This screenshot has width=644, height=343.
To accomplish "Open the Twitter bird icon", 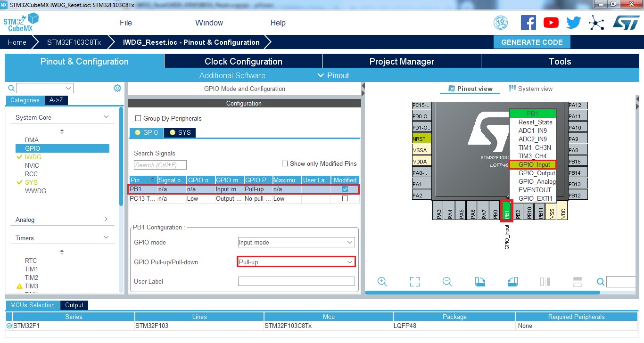I will (x=573, y=23).
